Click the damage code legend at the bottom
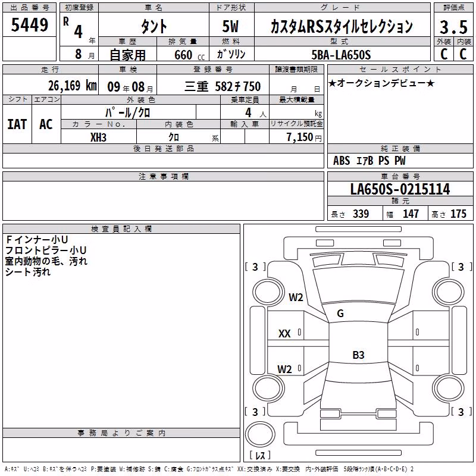This screenshot has width=476, height=476. click(x=209, y=469)
